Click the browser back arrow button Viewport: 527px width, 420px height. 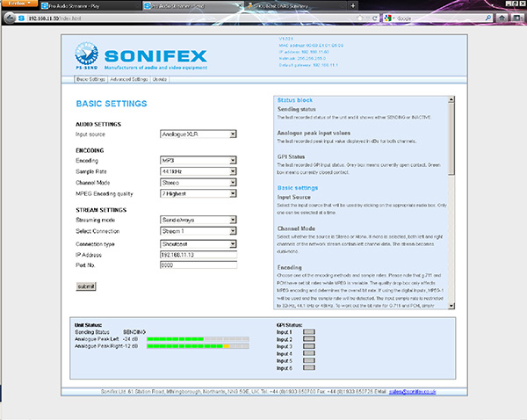[x=10, y=18]
